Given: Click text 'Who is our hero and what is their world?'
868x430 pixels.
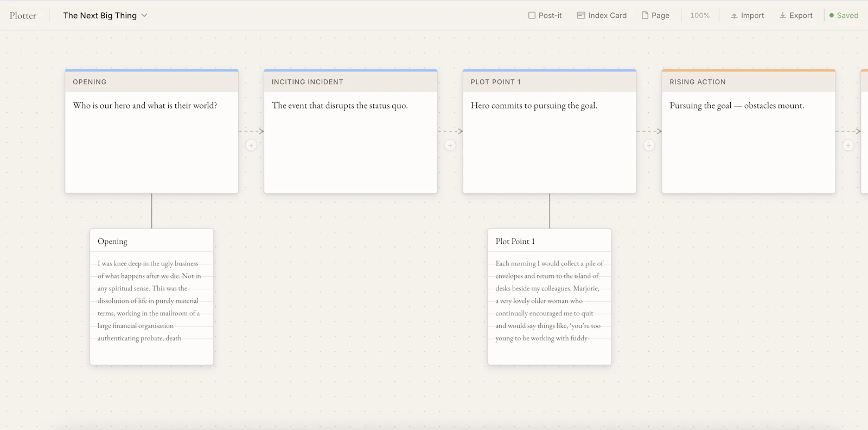Looking at the screenshot, I should [x=145, y=105].
